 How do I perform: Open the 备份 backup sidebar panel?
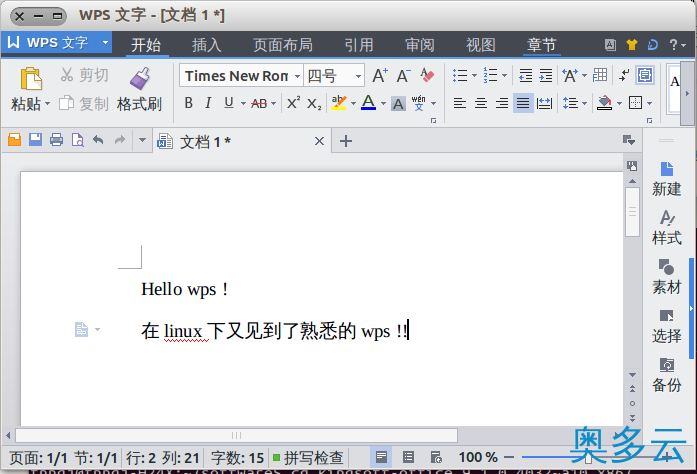click(x=667, y=375)
